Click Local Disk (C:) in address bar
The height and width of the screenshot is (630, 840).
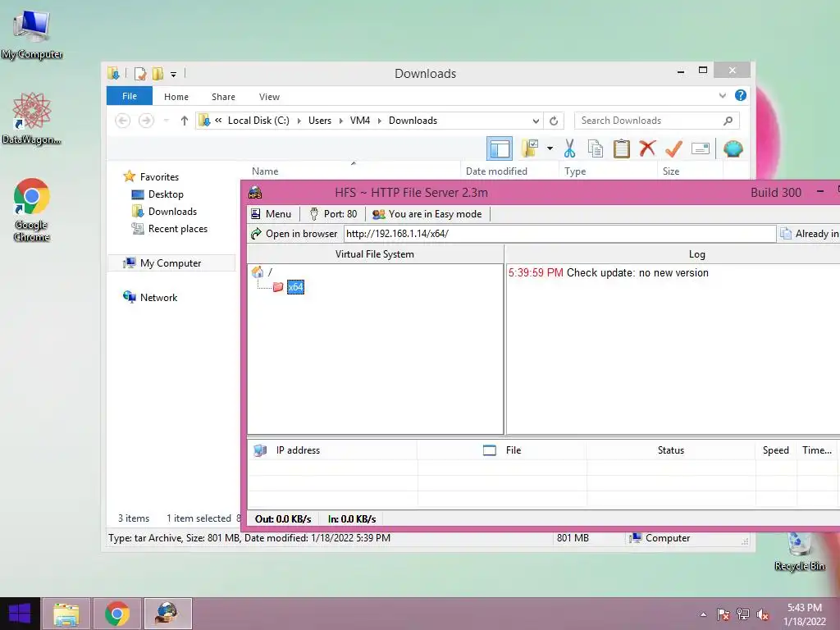pos(258,121)
